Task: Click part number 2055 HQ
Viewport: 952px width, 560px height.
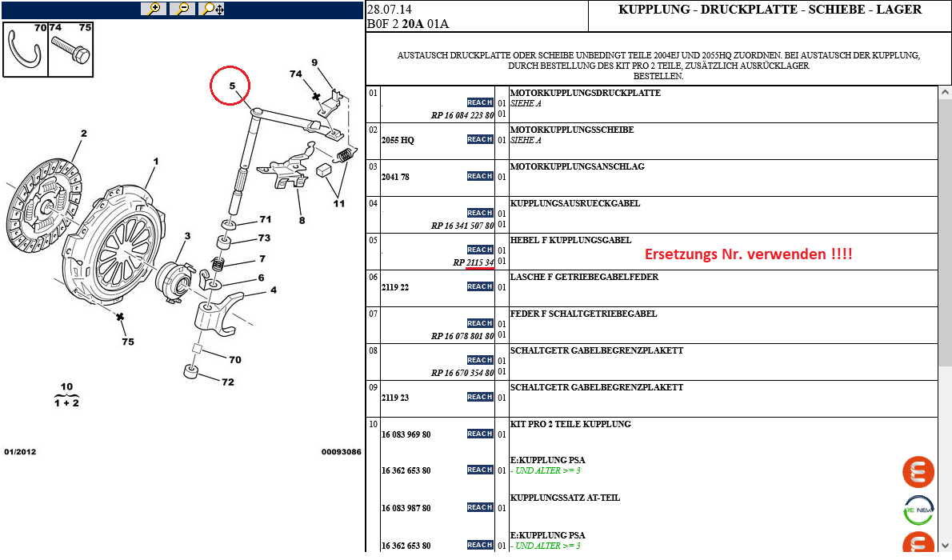Action: (x=398, y=140)
